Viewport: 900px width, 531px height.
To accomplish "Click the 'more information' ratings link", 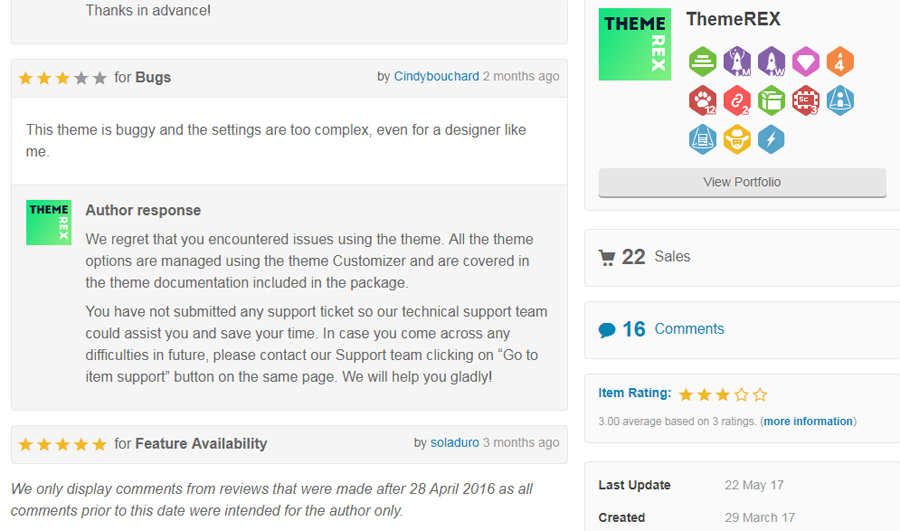I will [808, 421].
